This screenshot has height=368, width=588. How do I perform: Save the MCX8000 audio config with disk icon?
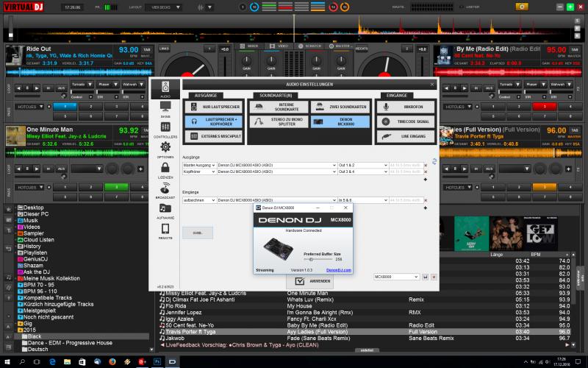tap(425, 277)
